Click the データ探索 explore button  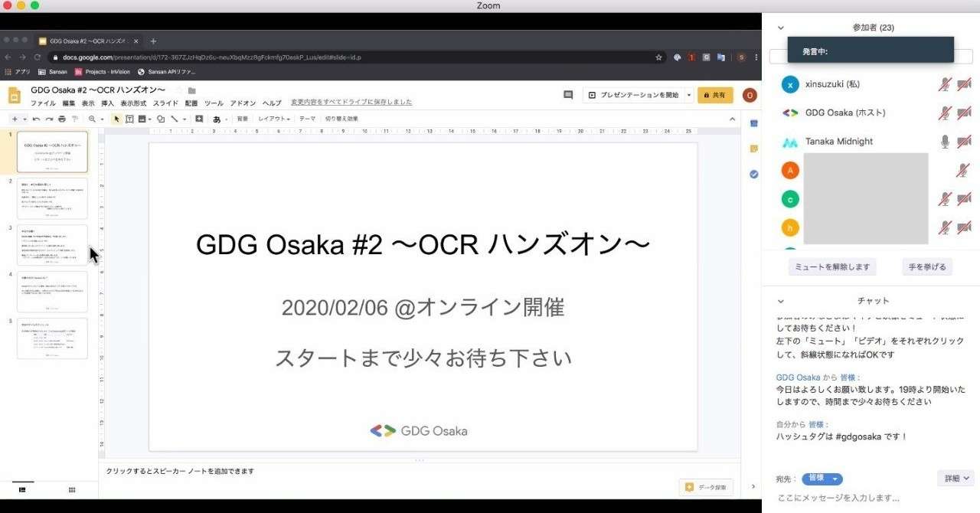point(707,487)
